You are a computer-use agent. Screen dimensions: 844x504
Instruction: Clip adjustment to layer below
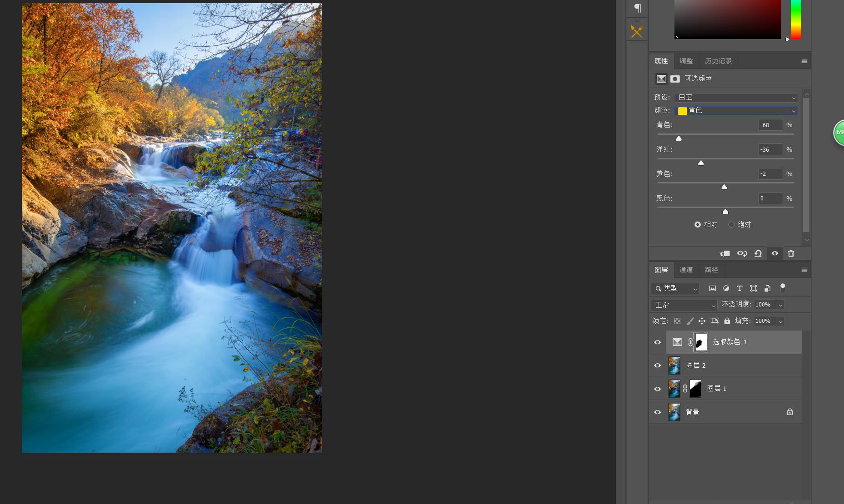(724, 253)
